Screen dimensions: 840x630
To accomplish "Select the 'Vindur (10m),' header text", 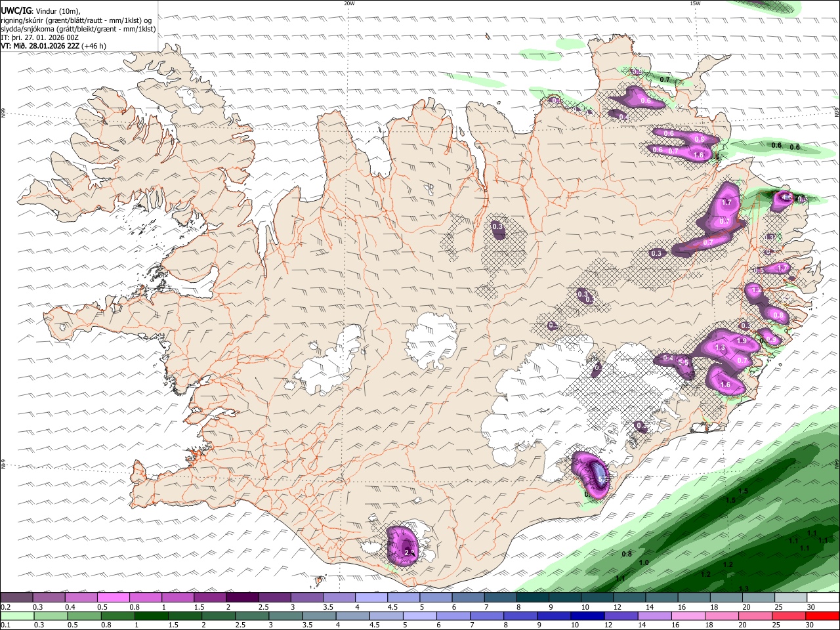I will [x=58, y=11].
